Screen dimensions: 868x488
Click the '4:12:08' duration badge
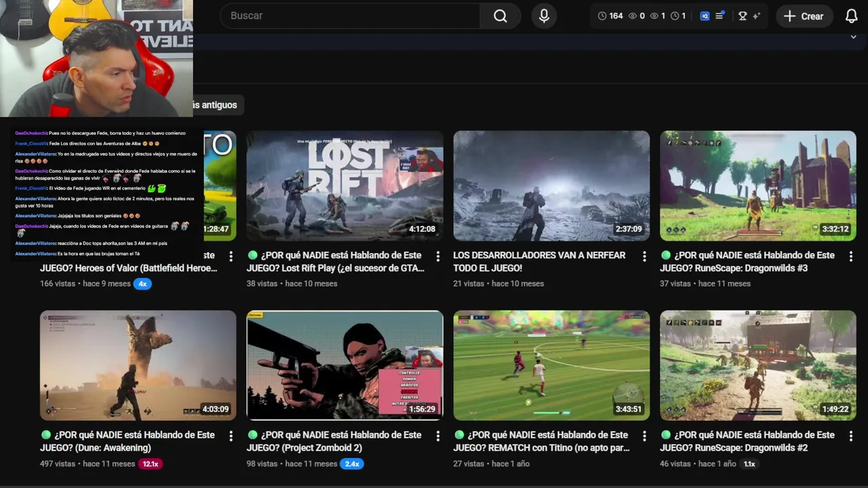(x=422, y=229)
